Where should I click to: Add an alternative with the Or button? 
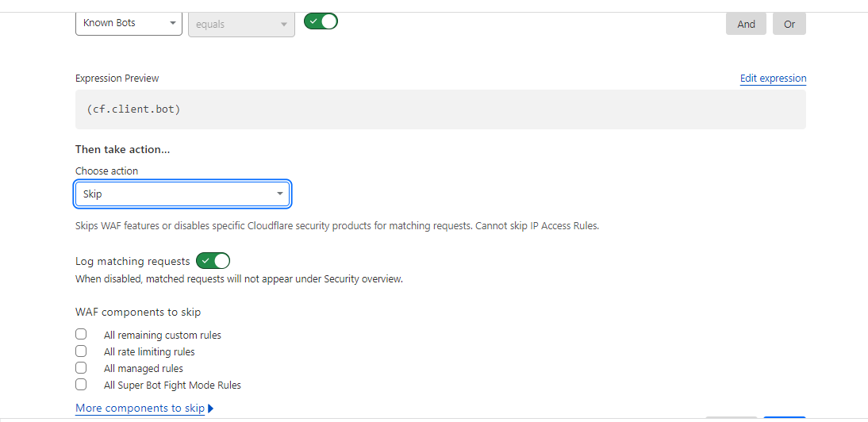pos(789,24)
